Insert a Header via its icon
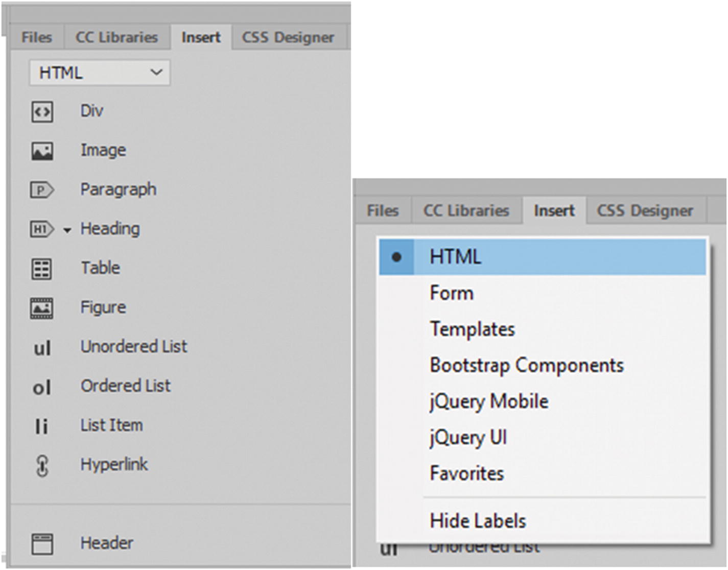The height and width of the screenshot is (570, 728). point(42,544)
